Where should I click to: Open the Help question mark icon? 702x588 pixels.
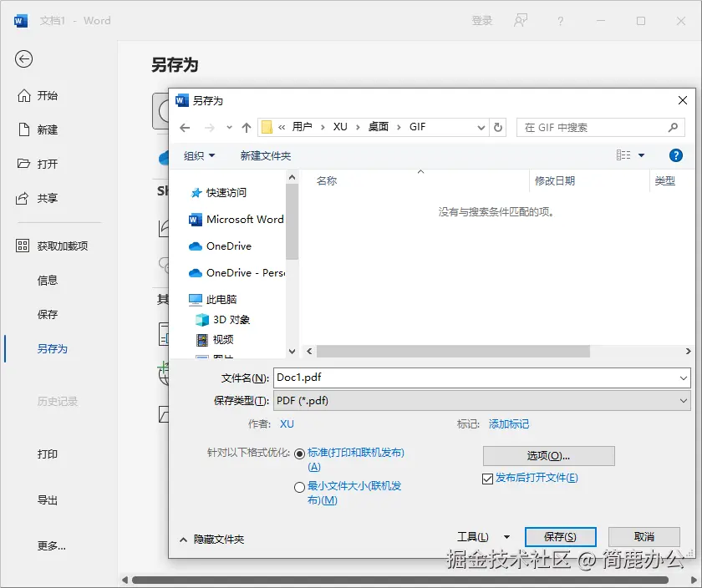click(675, 155)
